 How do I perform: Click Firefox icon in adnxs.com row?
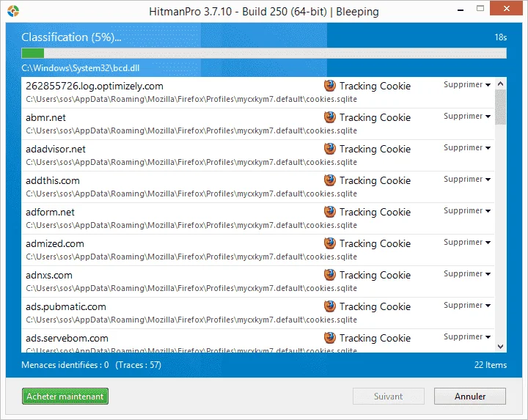[330, 275]
